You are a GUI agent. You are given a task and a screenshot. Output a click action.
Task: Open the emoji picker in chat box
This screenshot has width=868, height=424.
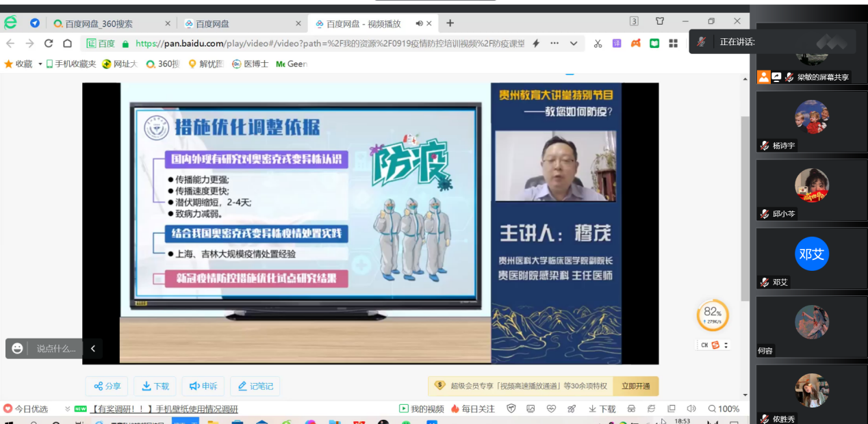pyautogui.click(x=17, y=348)
